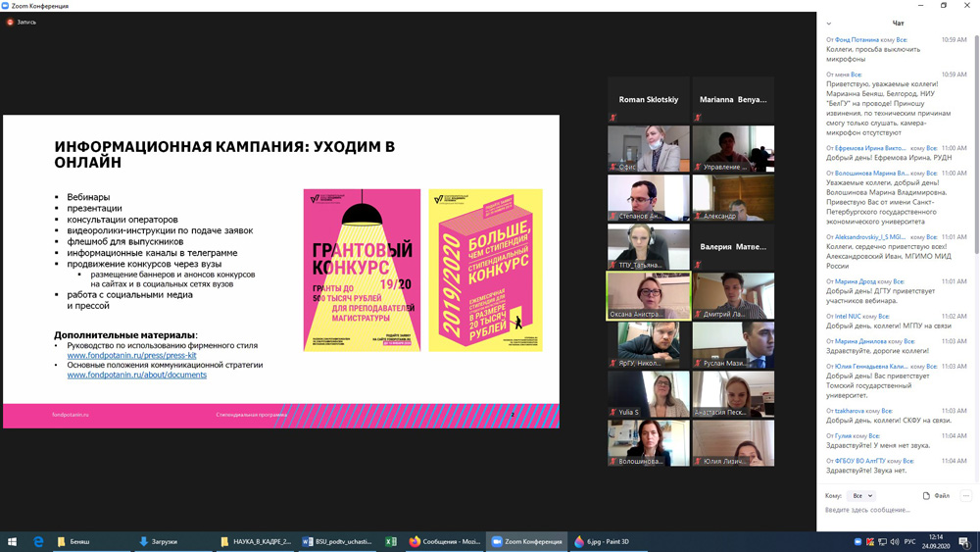Switch to the Paint 3D 6.jpg taskbar window
This screenshot has width=980, height=552.
(x=603, y=541)
